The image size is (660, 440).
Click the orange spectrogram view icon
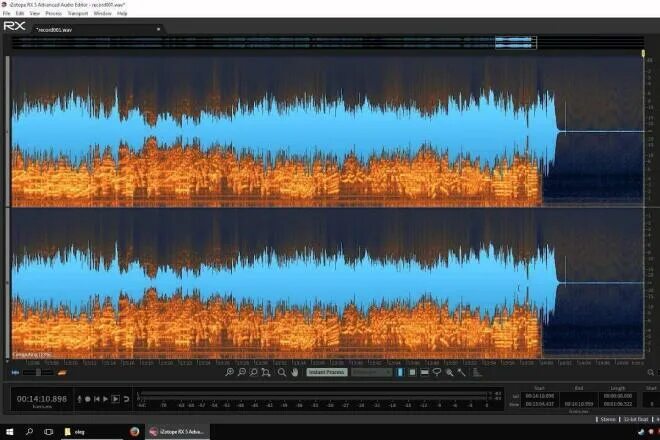[62, 372]
